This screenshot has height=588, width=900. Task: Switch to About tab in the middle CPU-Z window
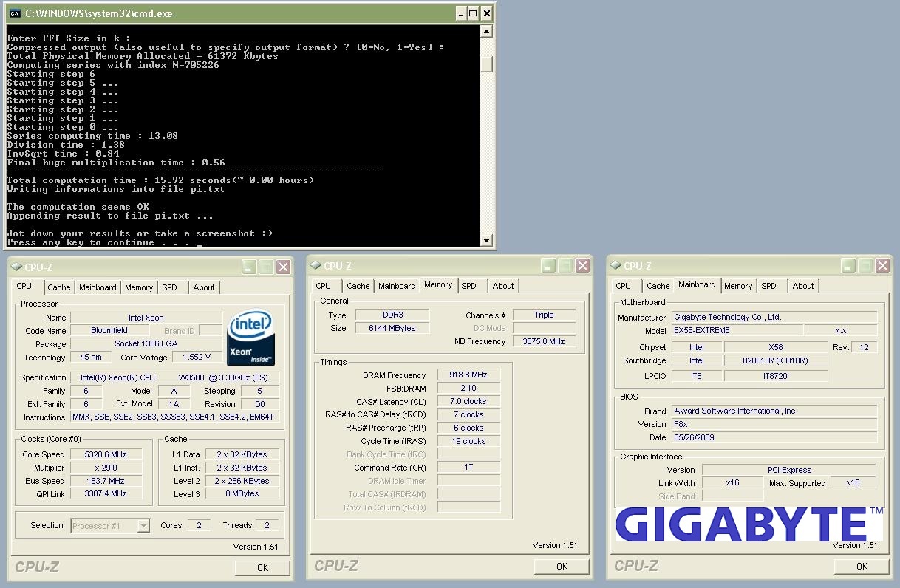coord(503,286)
